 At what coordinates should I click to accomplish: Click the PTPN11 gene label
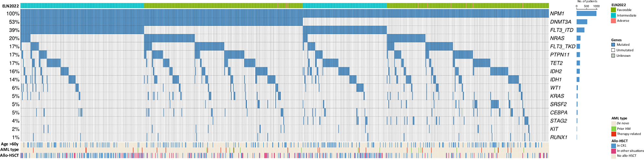560,55
